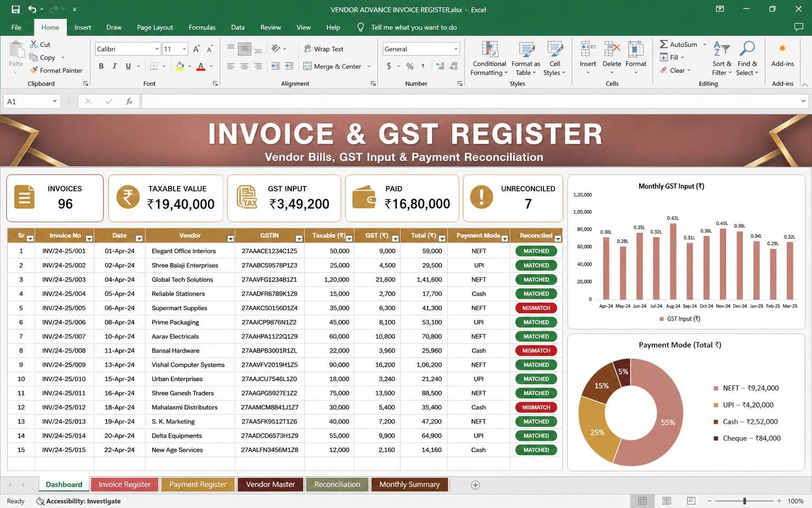Click the Decrease Decimal icon
The image size is (812, 508).
[x=454, y=66]
